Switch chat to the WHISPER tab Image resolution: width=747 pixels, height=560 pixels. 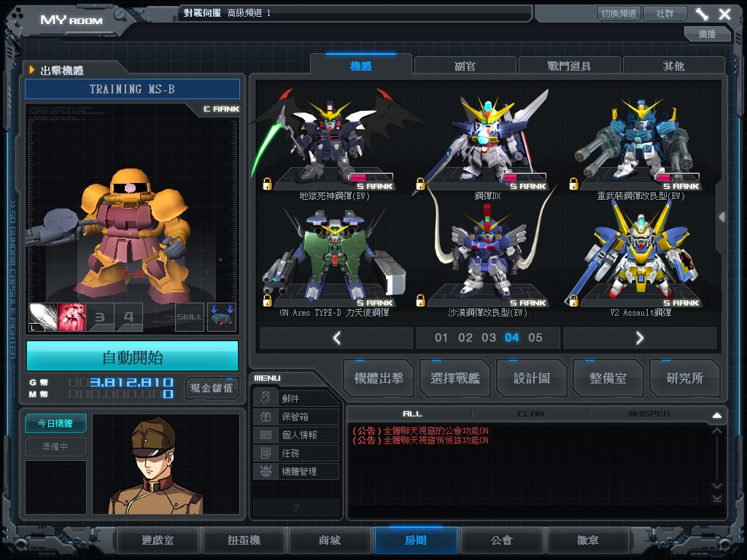click(649, 414)
